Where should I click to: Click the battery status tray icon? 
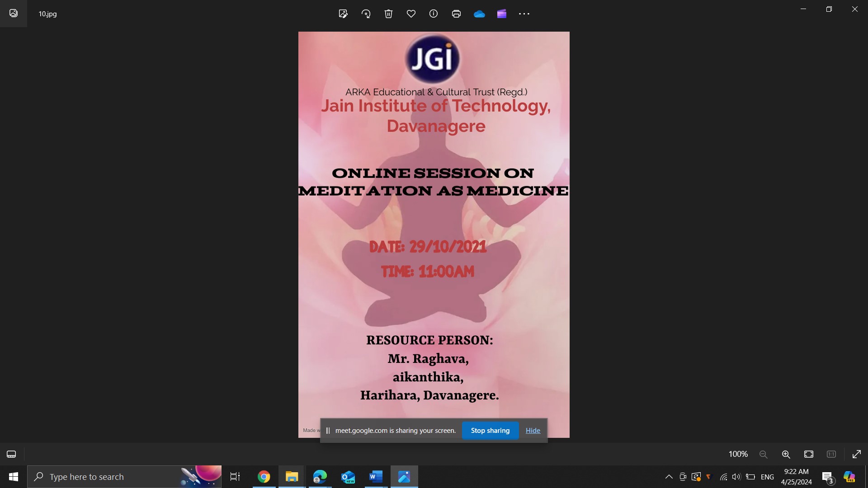750,477
